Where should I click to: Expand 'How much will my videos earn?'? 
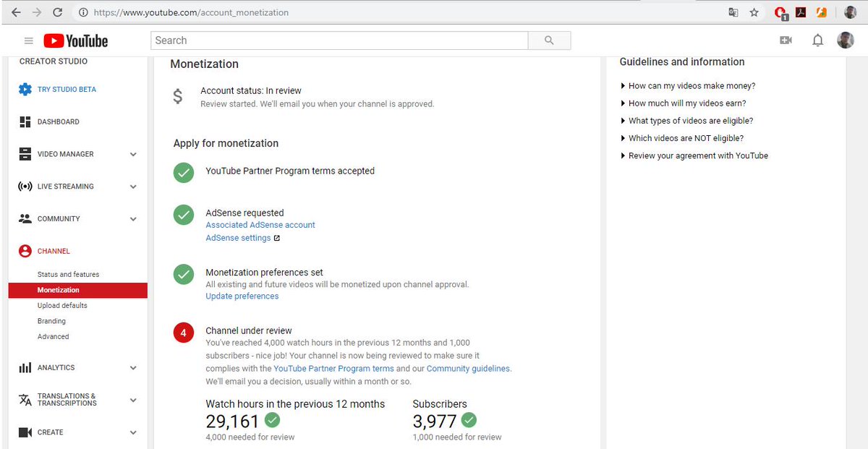click(684, 103)
